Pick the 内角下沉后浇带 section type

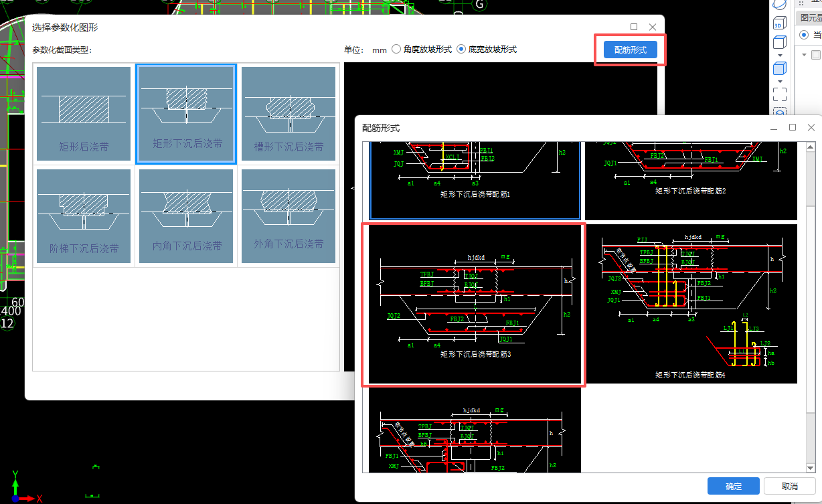coord(186,216)
